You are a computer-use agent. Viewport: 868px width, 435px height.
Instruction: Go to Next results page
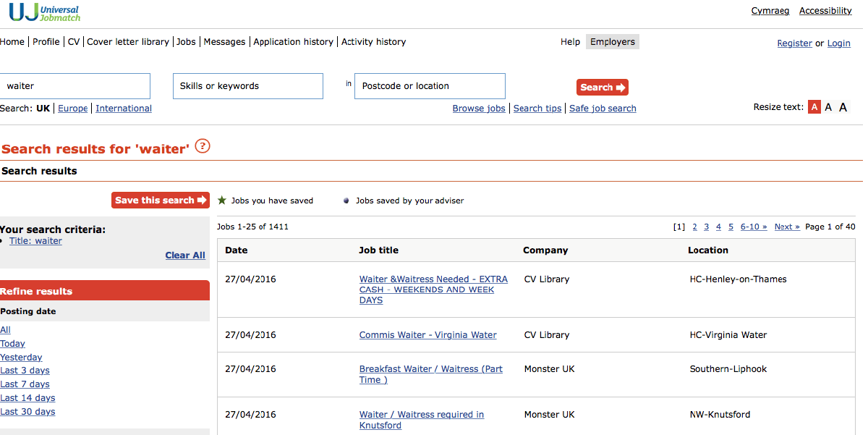click(x=787, y=227)
